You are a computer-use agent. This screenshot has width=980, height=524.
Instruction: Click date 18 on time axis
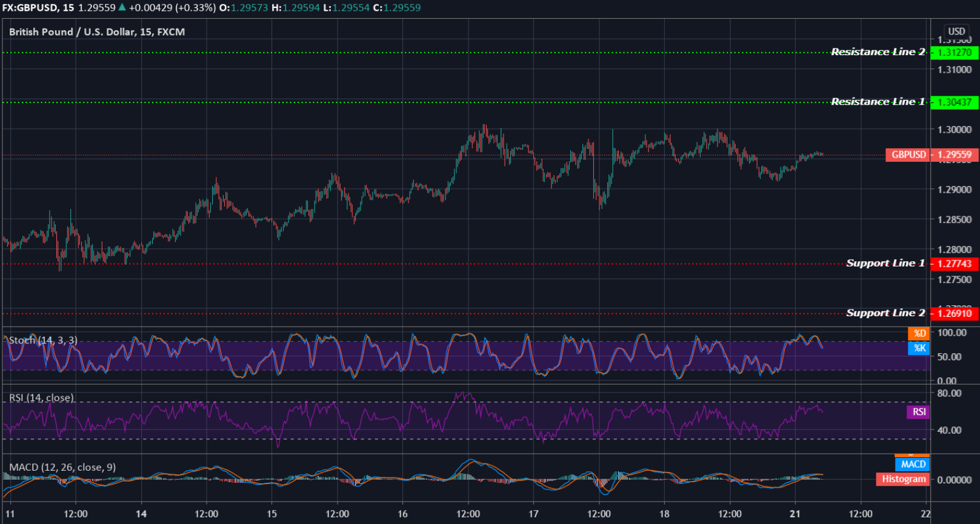click(664, 514)
